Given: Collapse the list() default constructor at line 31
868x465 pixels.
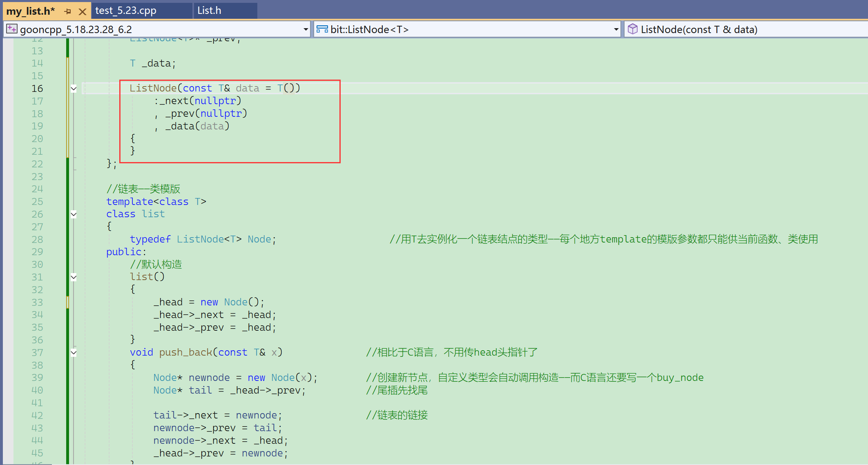Looking at the screenshot, I should 74,277.
